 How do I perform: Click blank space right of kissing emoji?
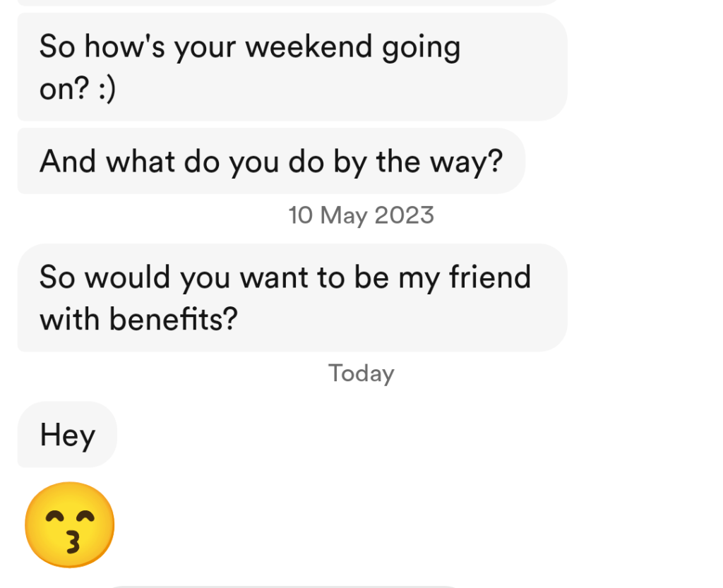(424, 524)
